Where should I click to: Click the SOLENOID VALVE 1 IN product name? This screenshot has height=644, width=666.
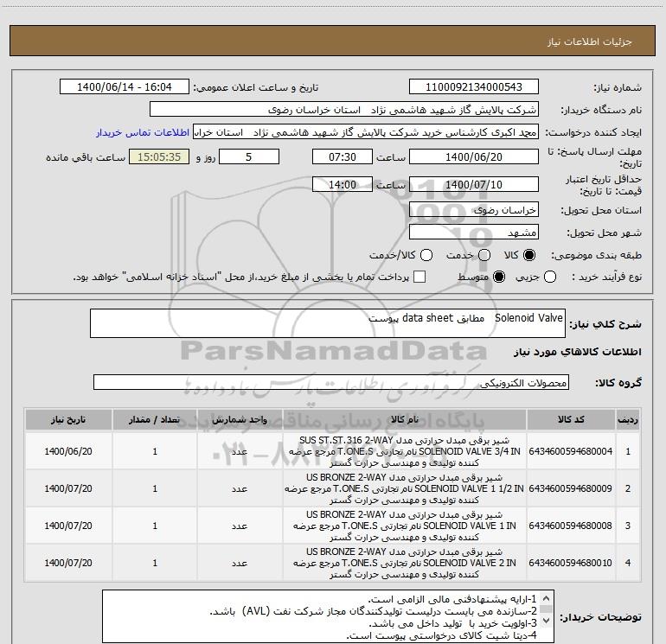tap(405, 526)
